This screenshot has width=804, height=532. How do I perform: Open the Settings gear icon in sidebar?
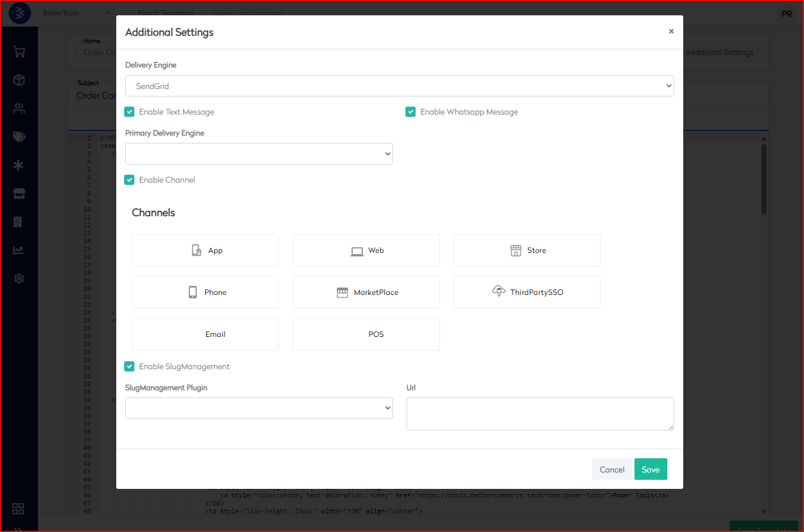[19, 278]
